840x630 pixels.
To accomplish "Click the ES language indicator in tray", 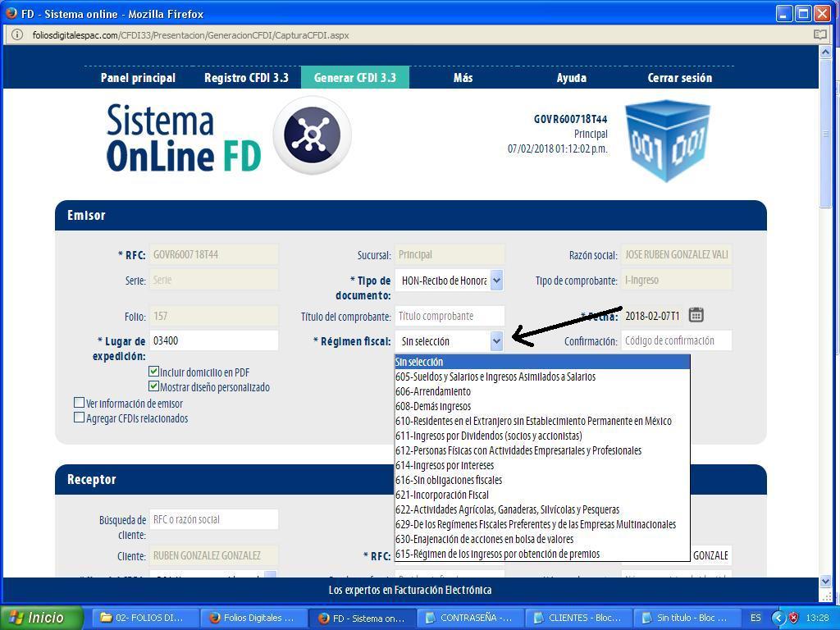I will [756, 618].
